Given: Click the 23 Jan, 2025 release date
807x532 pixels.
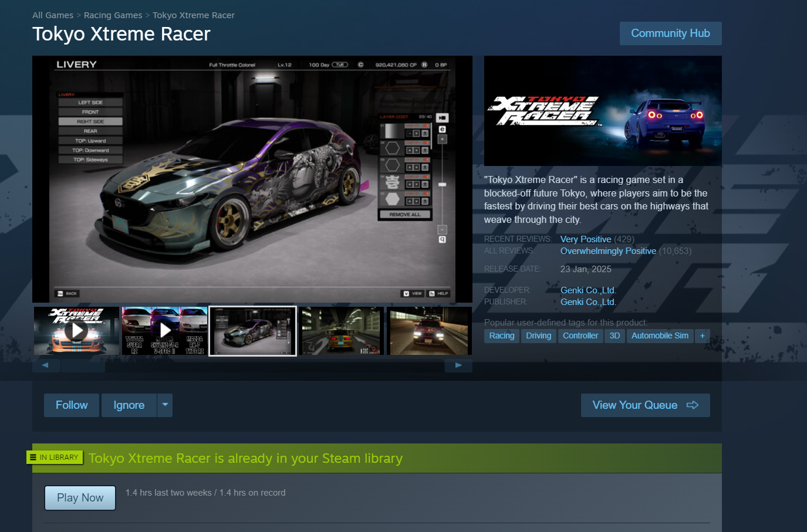Looking at the screenshot, I should click(586, 269).
